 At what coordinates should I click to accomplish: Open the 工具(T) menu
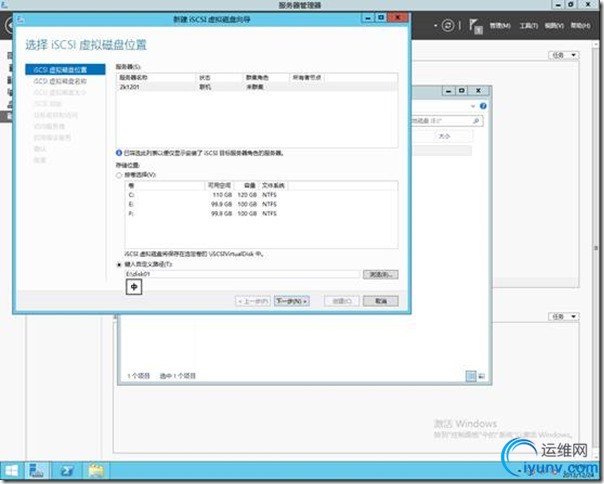(x=528, y=25)
